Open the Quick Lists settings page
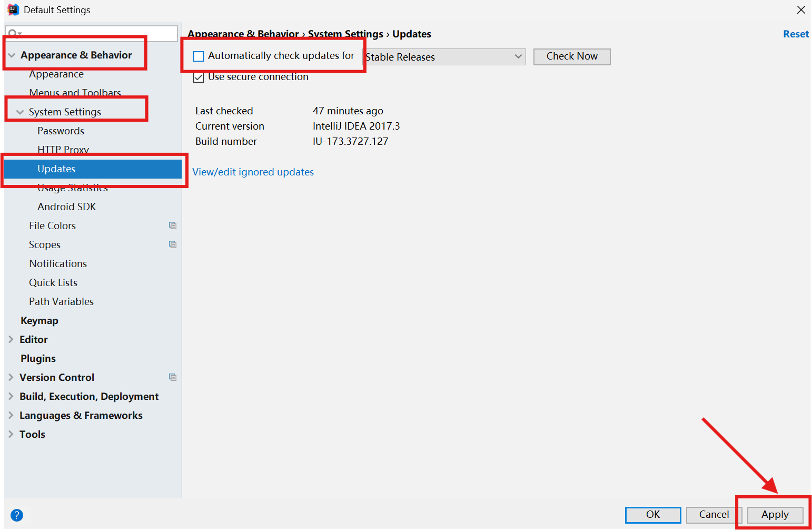Image resolution: width=812 pixels, height=530 pixels. (53, 282)
